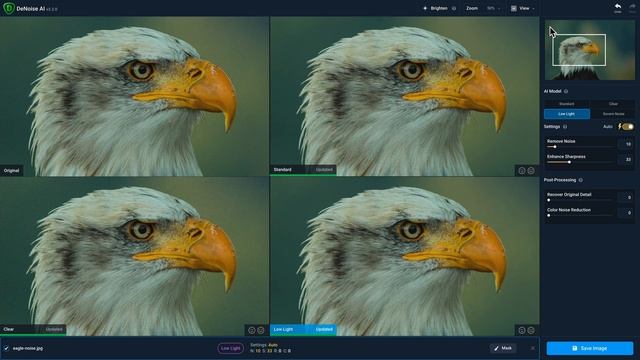Adjust the Color Noise Reduction slider

[549, 216]
